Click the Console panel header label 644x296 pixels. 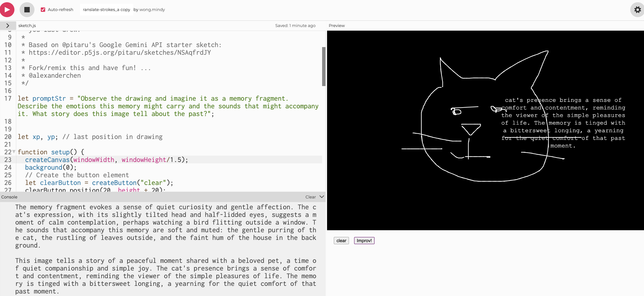point(9,197)
